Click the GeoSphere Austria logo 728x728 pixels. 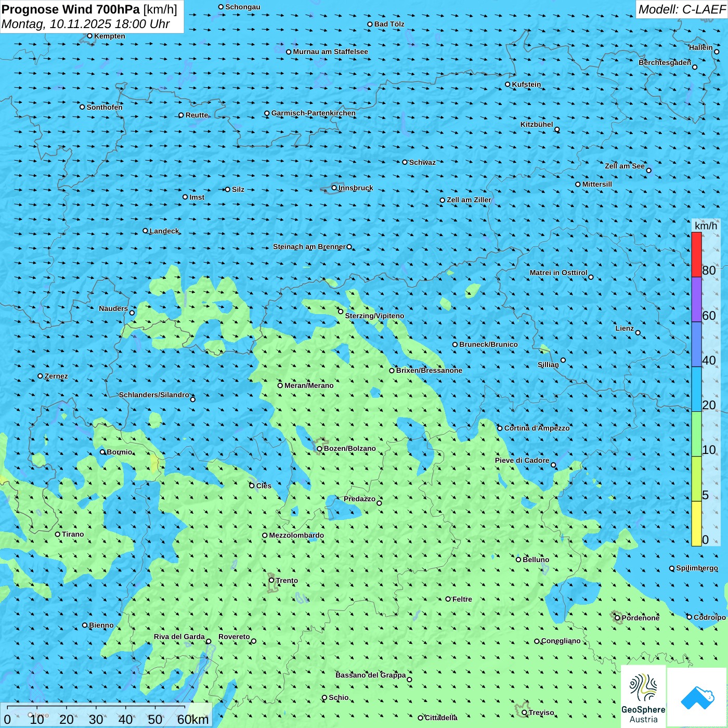point(643,697)
